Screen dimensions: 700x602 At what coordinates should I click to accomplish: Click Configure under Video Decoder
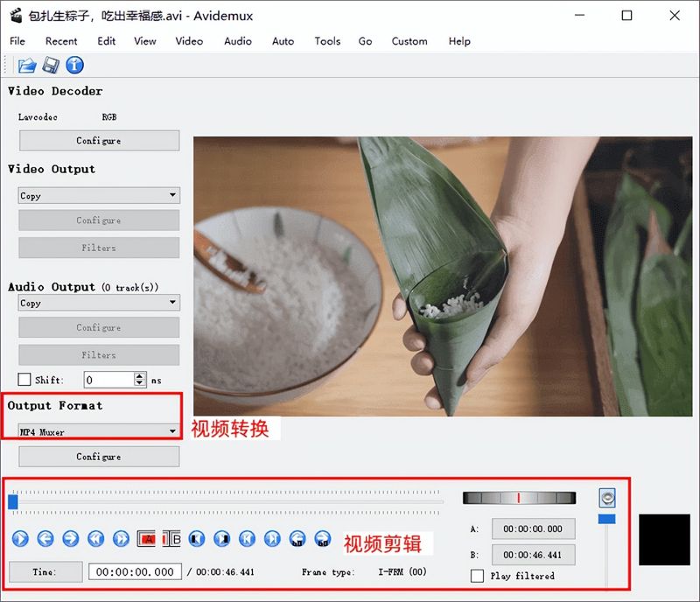click(x=99, y=141)
